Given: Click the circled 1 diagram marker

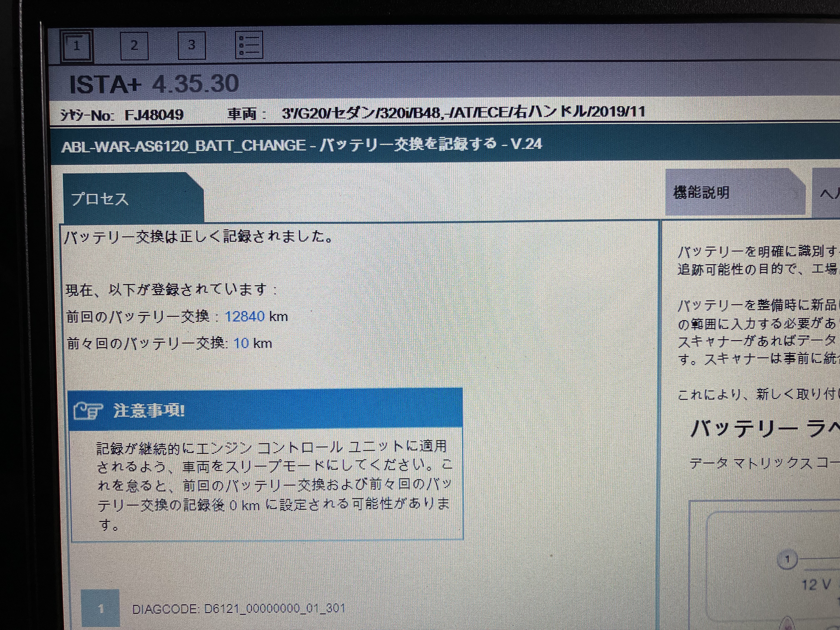Looking at the screenshot, I should point(787,560).
